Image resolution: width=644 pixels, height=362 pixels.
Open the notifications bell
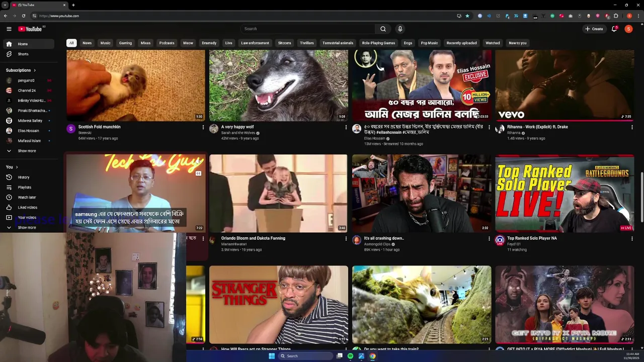point(614,29)
